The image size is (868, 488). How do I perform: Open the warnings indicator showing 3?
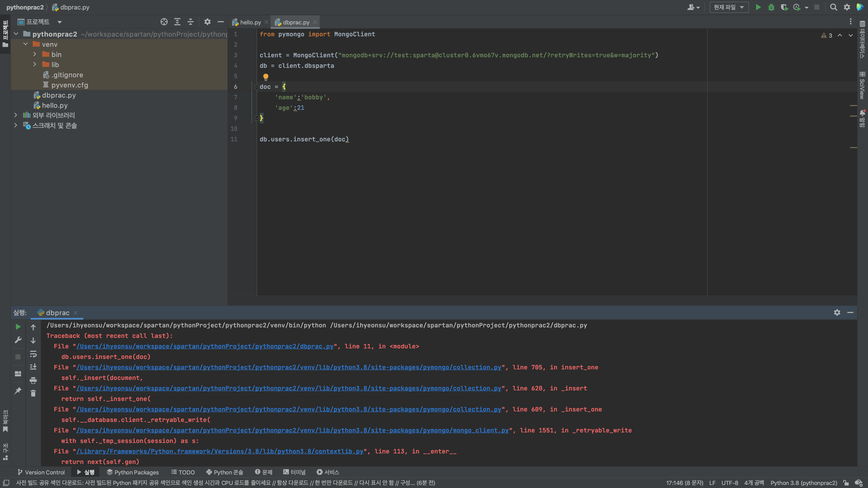click(x=827, y=35)
